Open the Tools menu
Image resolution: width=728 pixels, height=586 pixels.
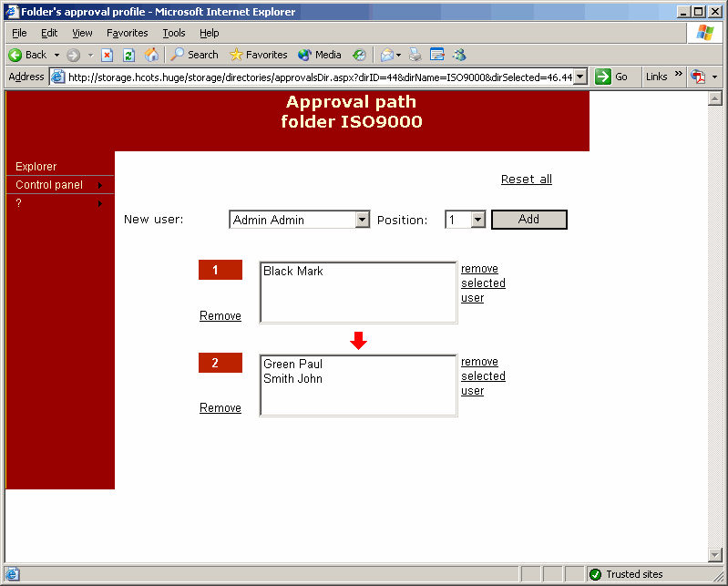pos(174,33)
